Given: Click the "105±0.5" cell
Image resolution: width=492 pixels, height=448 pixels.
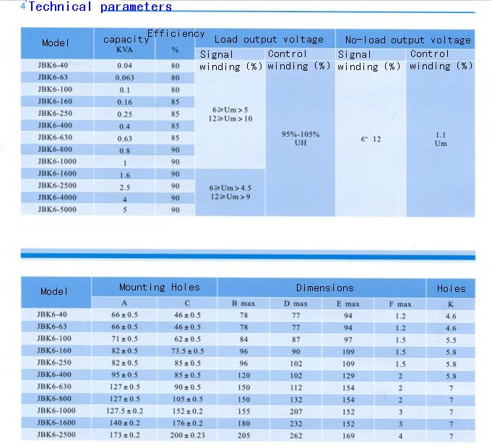Looking at the screenshot, I should (187, 399).
